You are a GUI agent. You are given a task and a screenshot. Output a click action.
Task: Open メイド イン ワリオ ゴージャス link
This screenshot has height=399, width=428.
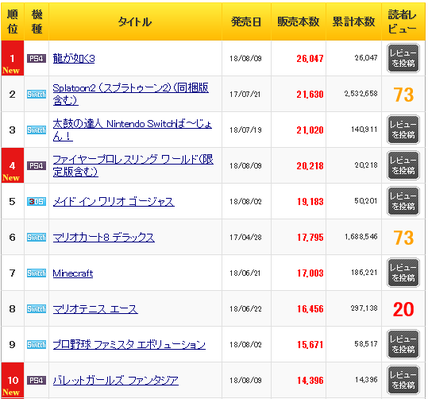click(x=113, y=202)
